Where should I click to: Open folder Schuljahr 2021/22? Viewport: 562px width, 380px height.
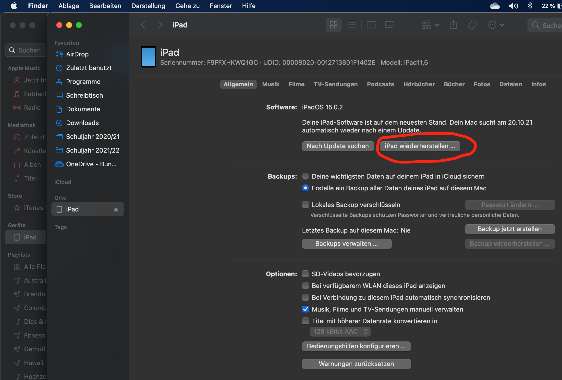coord(87,151)
